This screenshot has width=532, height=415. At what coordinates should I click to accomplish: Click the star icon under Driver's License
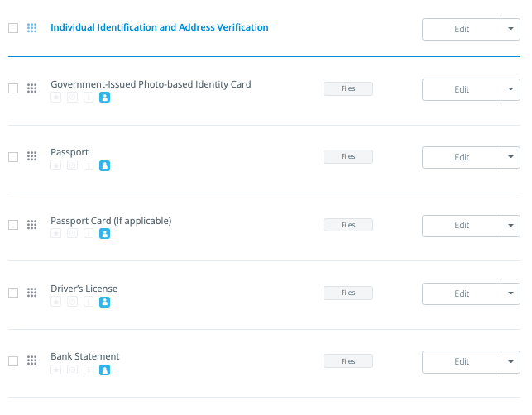pos(56,302)
